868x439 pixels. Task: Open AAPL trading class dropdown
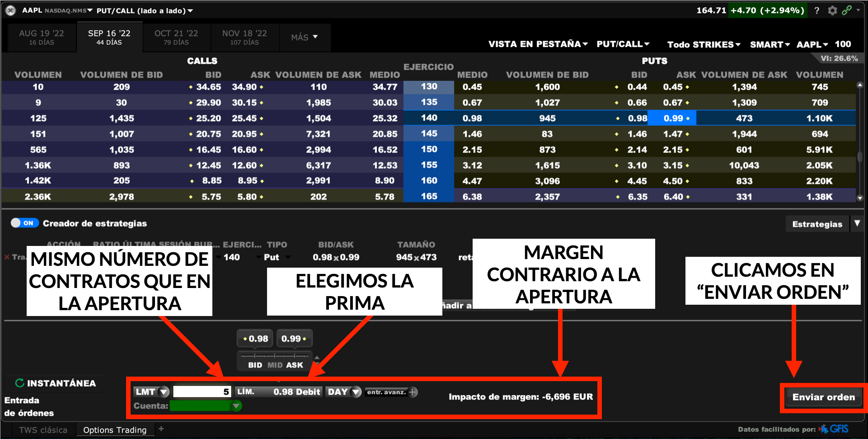pos(812,44)
